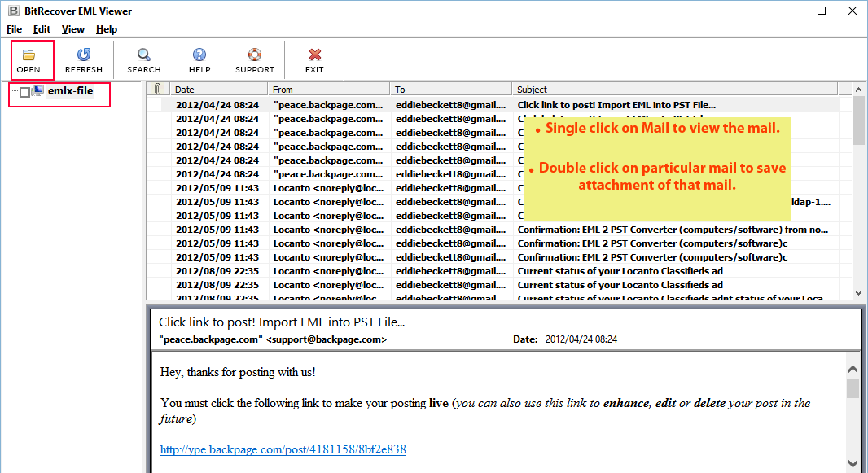Click the preview date '2012/04/24 08:24'
The image size is (868, 473).
[x=581, y=339]
